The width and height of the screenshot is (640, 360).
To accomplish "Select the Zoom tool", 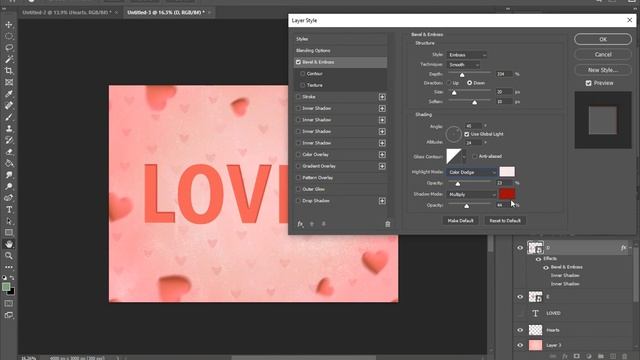I will (9, 256).
